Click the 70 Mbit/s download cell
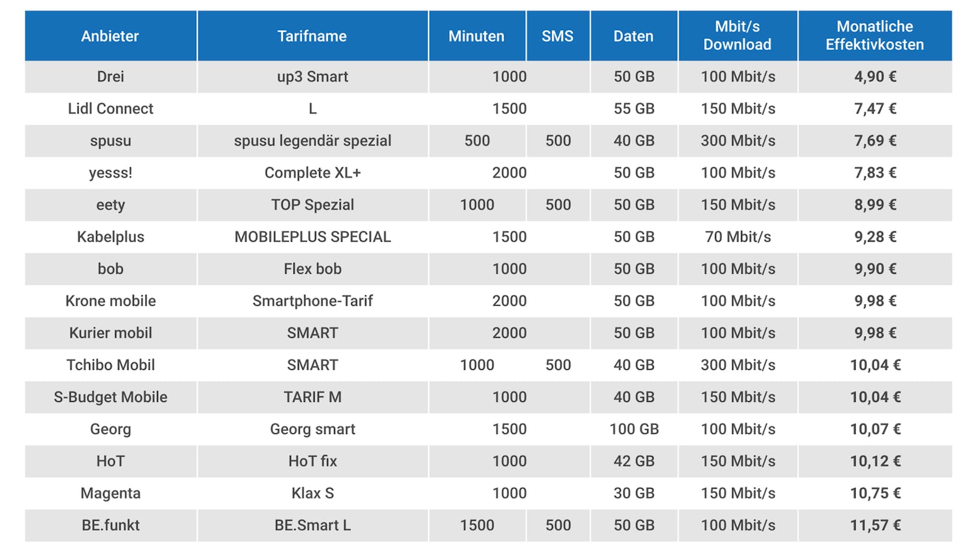Viewport: 980px width, 551px height. (x=738, y=237)
